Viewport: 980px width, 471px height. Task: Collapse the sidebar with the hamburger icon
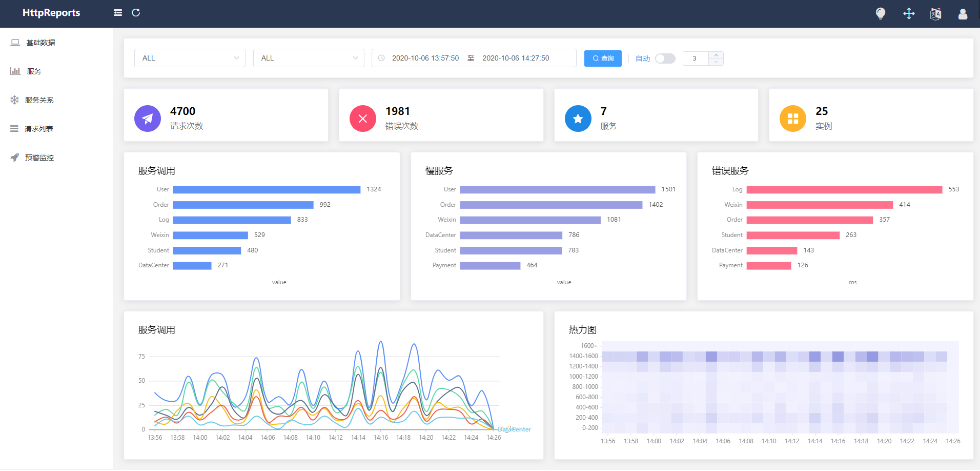117,13
